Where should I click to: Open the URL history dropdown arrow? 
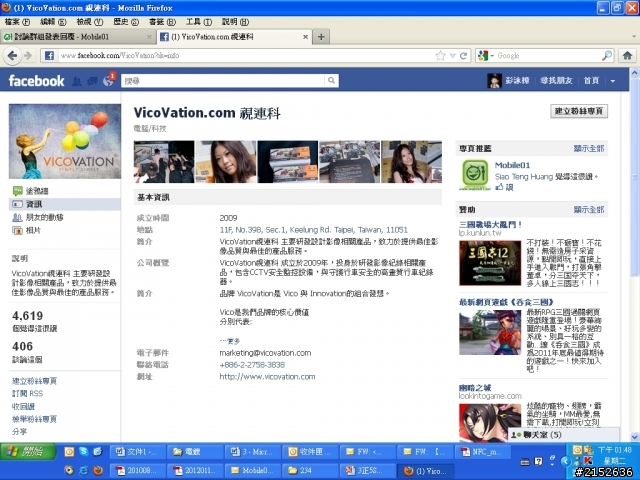coord(452,56)
